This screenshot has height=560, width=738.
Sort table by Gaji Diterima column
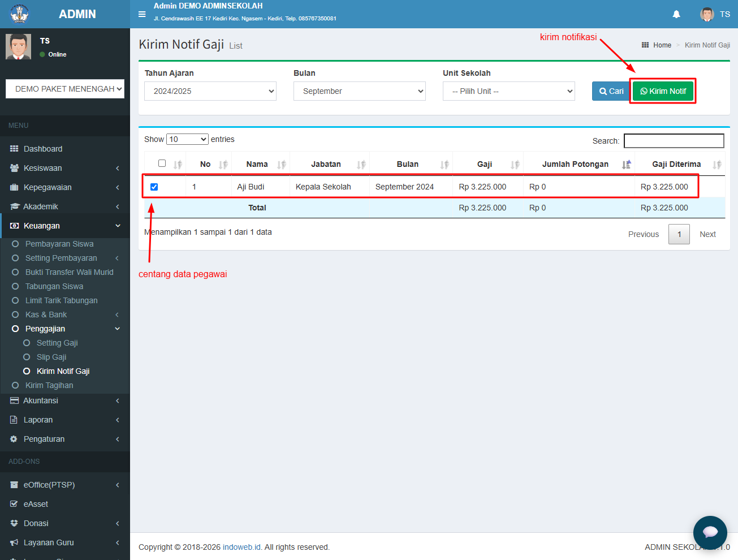(x=680, y=164)
